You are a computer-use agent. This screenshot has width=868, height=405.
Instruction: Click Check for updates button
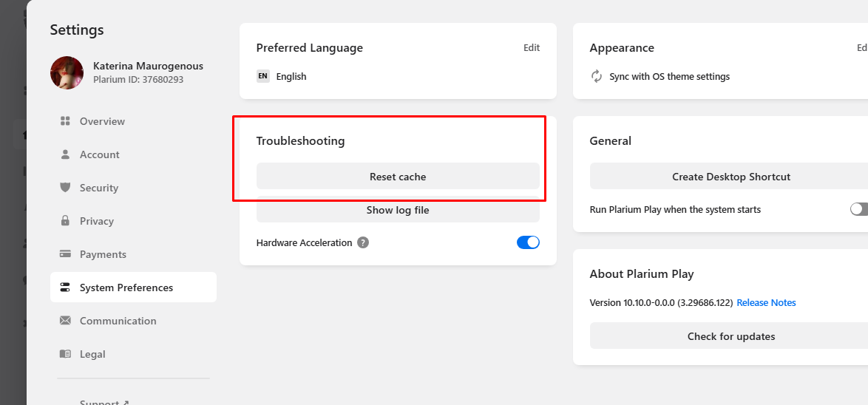point(730,336)
